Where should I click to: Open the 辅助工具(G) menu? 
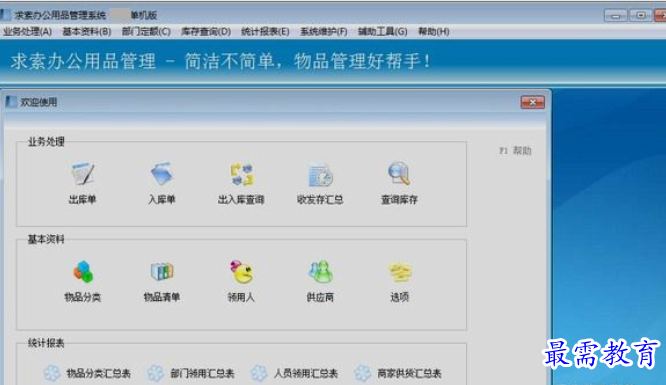(x=382, y=31)
